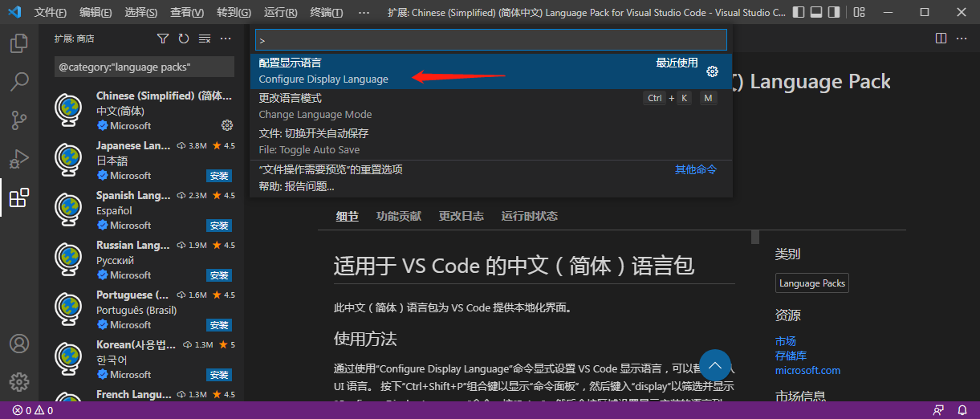Switch to the 功能贡献 tab
The height and width of the screenshot is (419, 980).
[x=399, y=216]
